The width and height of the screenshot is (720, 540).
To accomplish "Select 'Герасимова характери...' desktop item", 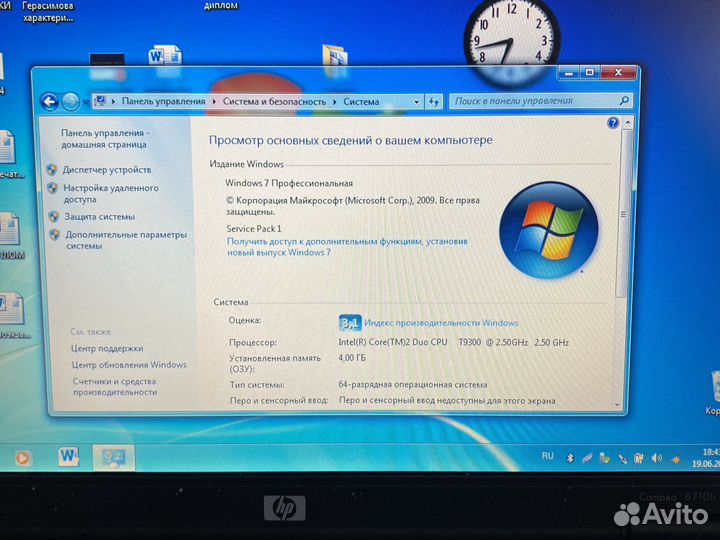I will coord(48,12).
